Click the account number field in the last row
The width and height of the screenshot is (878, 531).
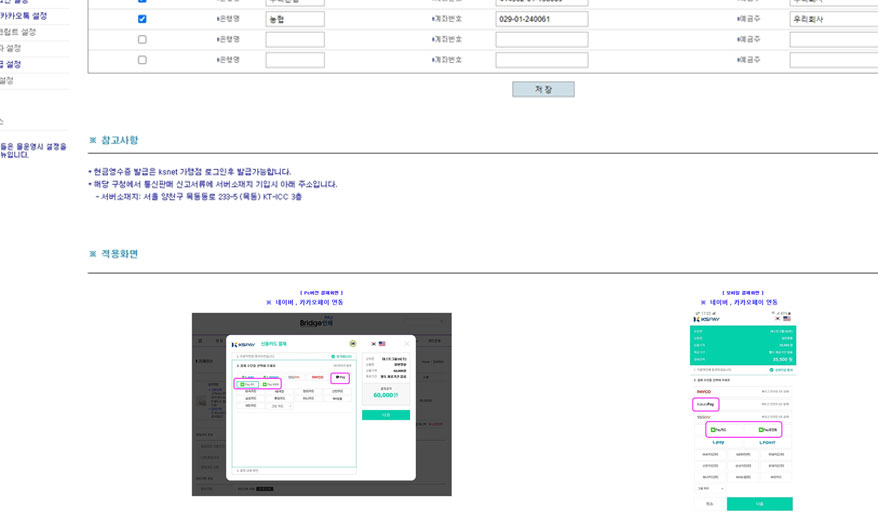pyautogui.click(x=542, y=60)
